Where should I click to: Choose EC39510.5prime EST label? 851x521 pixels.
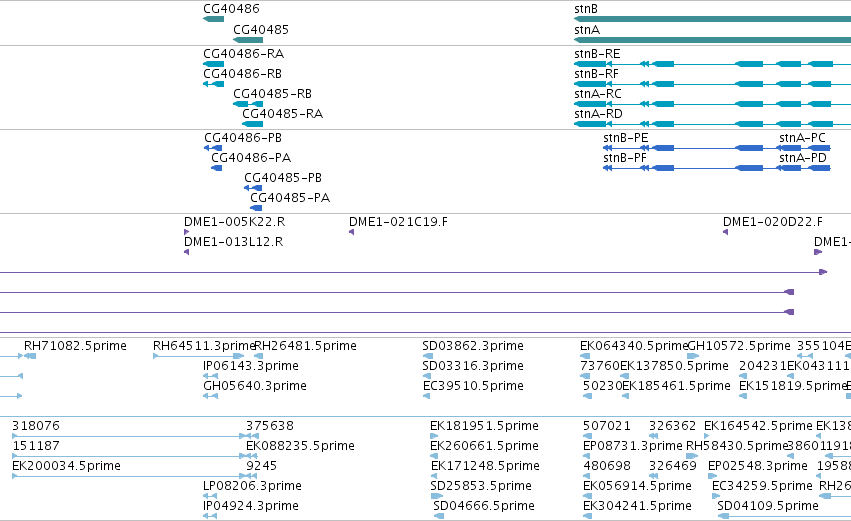click(x=473, y=386)
